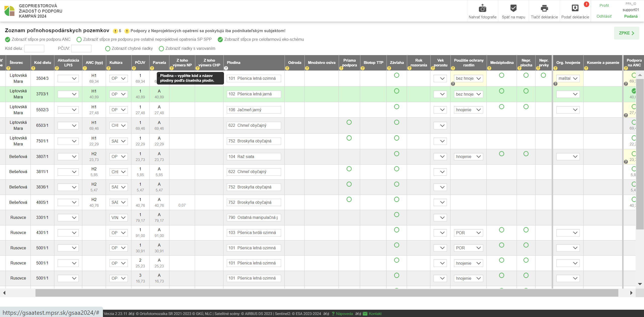Click the help icon under Plodina header

[226, 68]
